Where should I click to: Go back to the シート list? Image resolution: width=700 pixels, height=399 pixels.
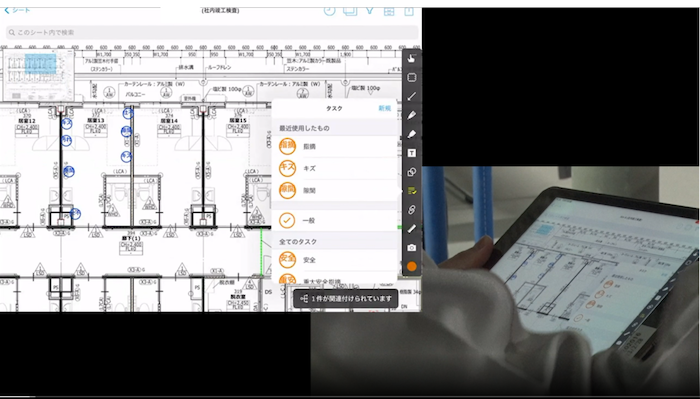click(17, 10)
